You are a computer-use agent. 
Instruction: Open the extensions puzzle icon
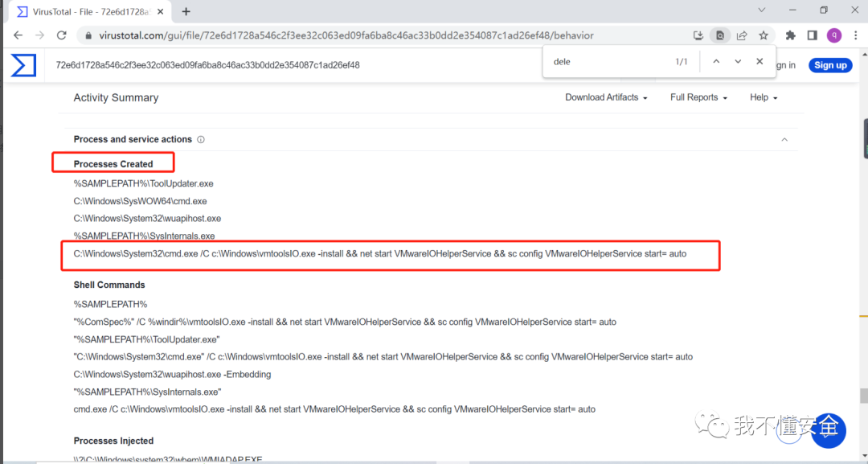[x=791, y=35]
